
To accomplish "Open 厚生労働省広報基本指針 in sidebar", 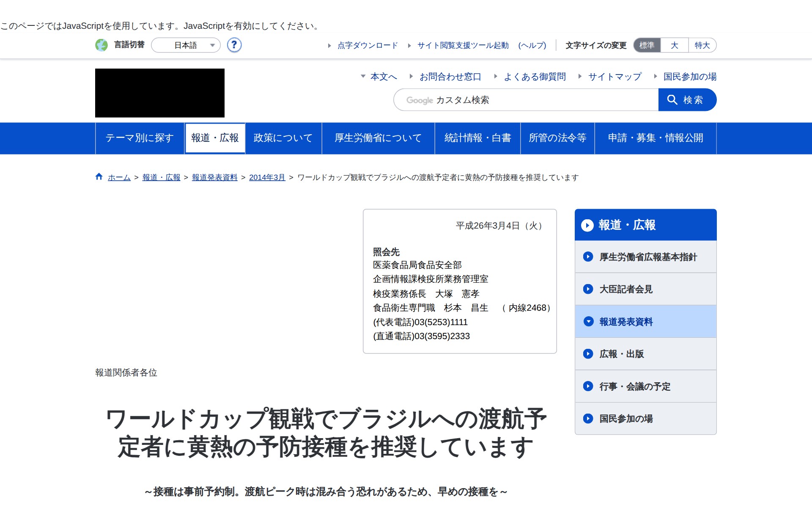I will (x=647, y=257).
